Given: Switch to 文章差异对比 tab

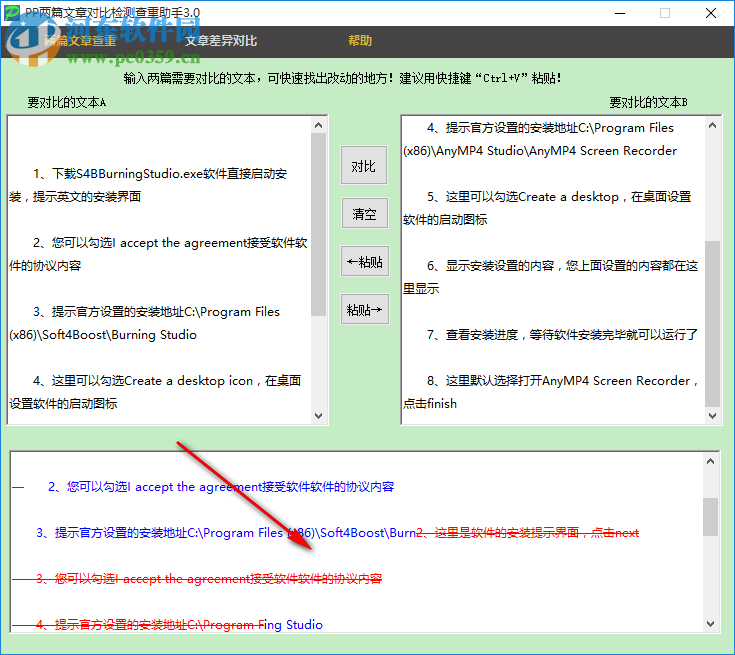Looking at the screenshot, I should click(221, 41).
